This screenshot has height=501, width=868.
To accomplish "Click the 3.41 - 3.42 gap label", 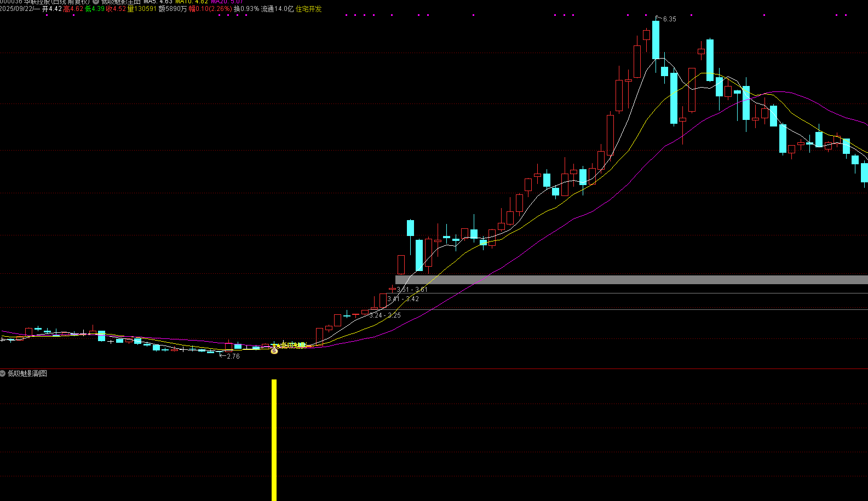I will [x=403, y=299].
